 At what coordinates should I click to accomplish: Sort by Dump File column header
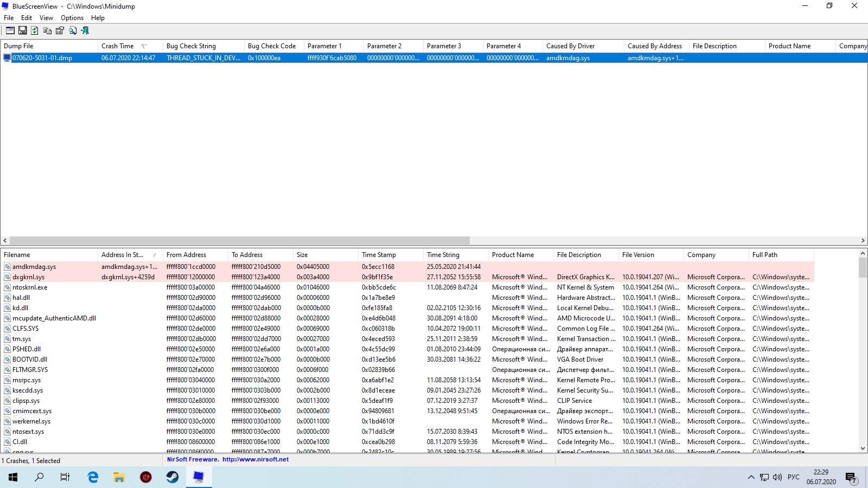49,46
